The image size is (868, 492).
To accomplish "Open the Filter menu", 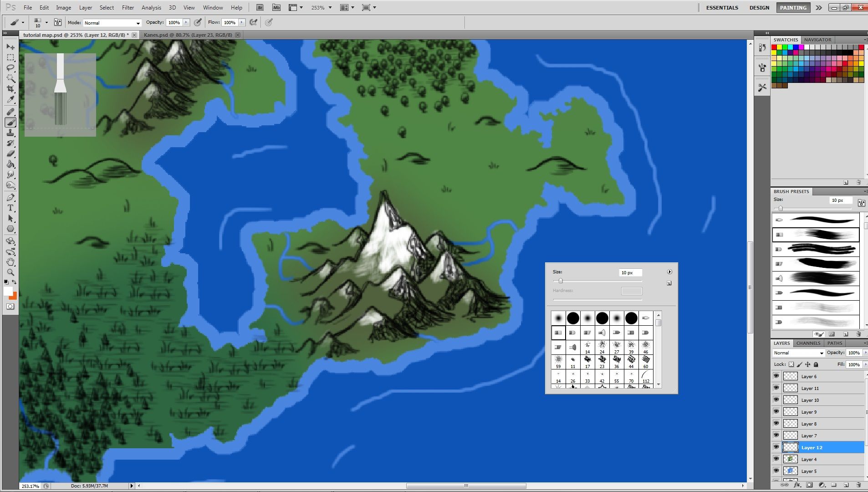I will point(128,7).
